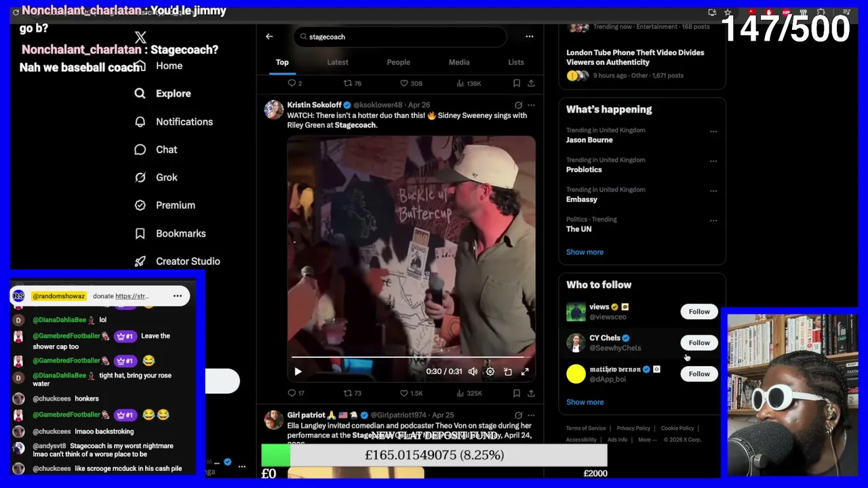Switch to the Media tab
Image resolution: width=868 pixels, height=488 pixels.
[459, 62]
